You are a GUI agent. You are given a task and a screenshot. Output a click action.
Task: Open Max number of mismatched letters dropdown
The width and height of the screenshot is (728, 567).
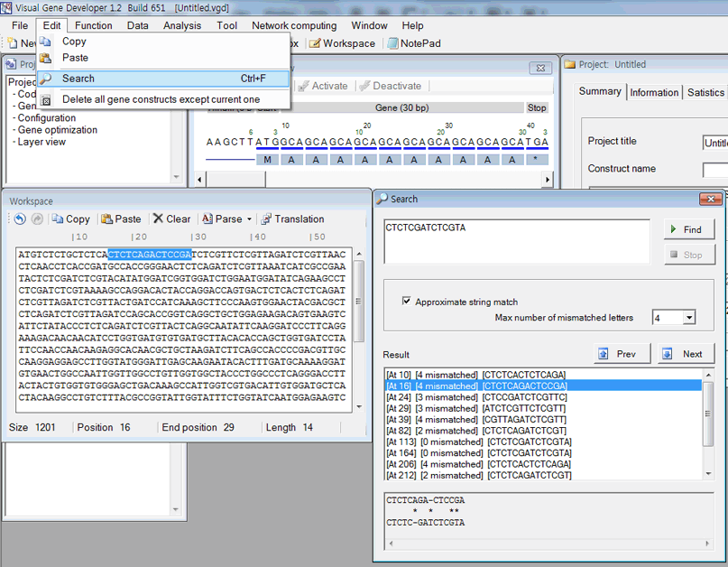click(x=688, y=318)
